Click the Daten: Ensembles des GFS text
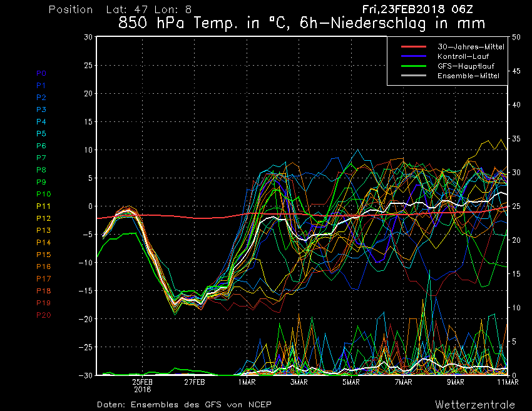The height and width of the screenshot is (411, 532). 184,405
